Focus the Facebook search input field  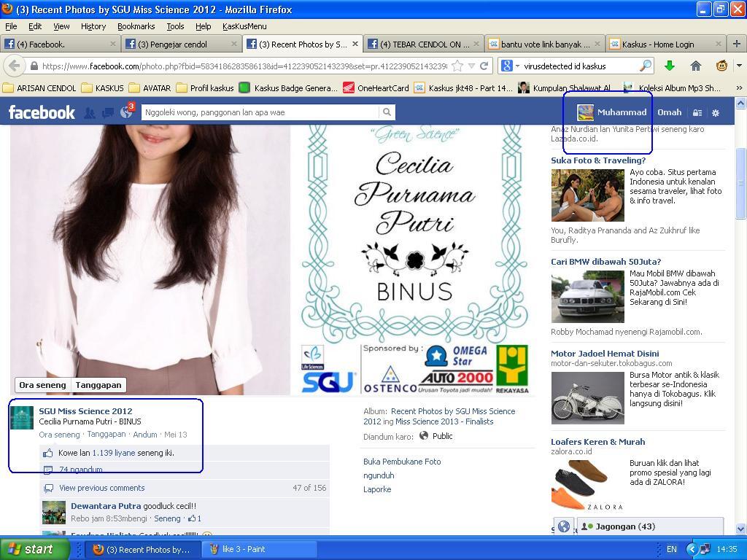click(260, 112)
